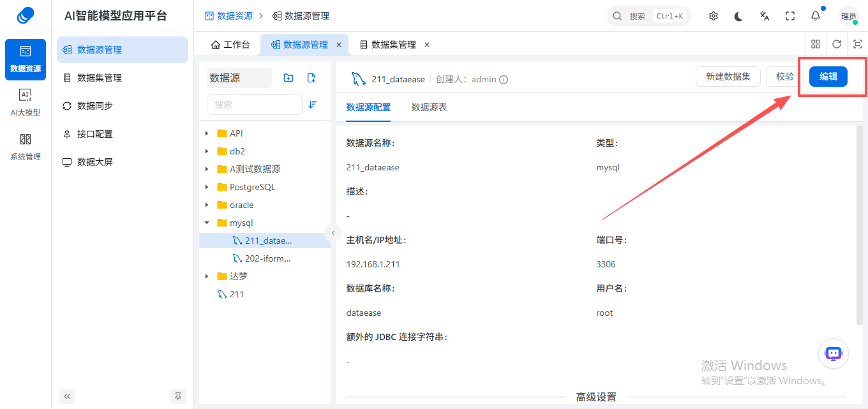
Task: Expand the PostgreSQL folder
Action: pyautogui.click(x=207, y=187)
